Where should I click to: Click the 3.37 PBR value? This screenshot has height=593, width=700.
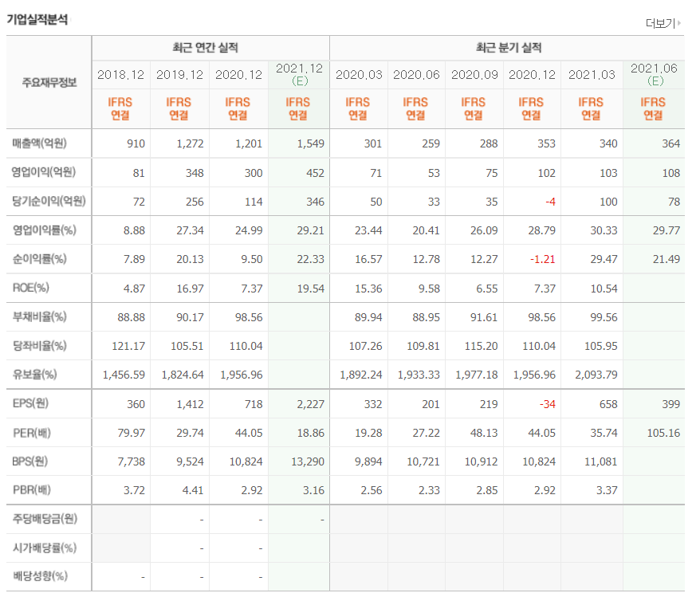[x=608, y=490]
